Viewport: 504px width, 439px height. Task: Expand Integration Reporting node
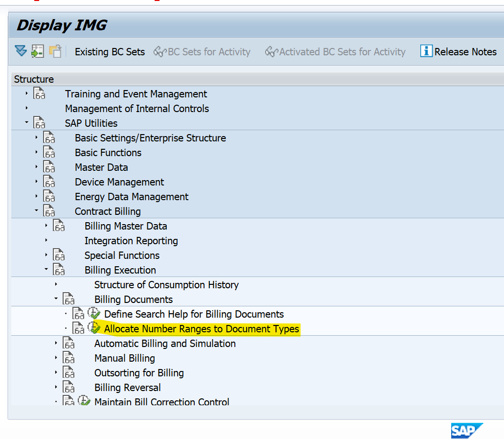pos(46,240)
